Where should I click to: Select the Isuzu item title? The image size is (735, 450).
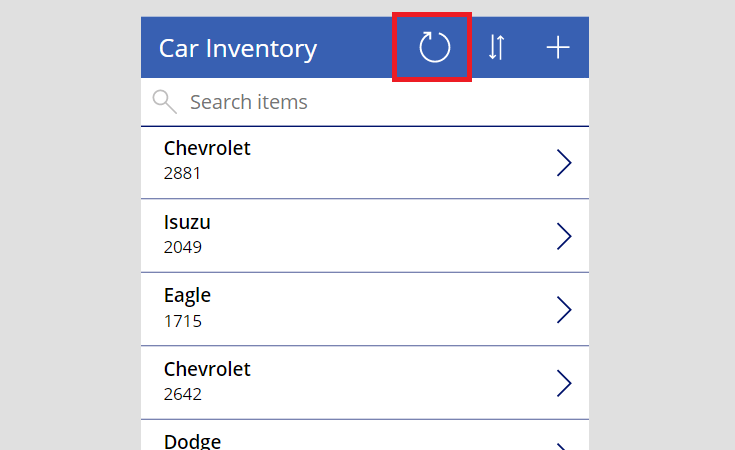coord(187,222)
